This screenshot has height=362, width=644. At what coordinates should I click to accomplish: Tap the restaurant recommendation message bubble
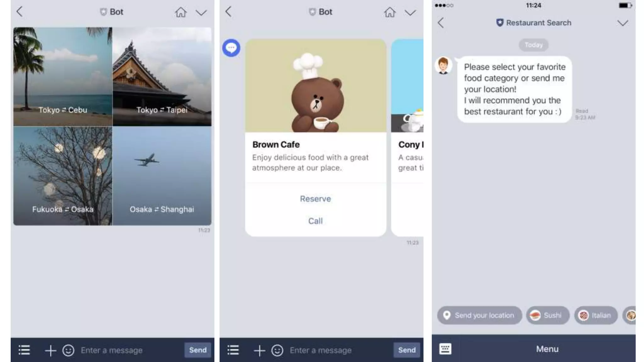(514, 89)
